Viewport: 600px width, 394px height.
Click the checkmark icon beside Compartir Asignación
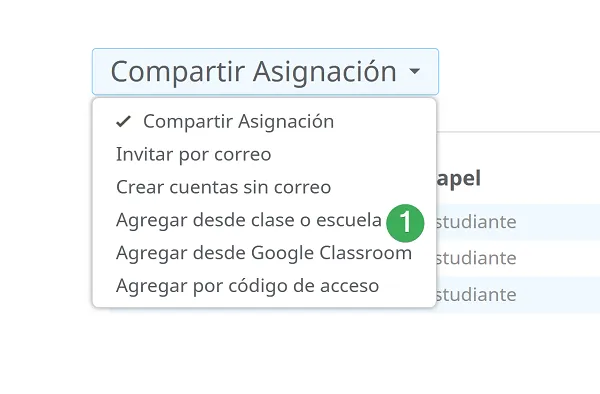pyautogui.click(x=124, y=122)
